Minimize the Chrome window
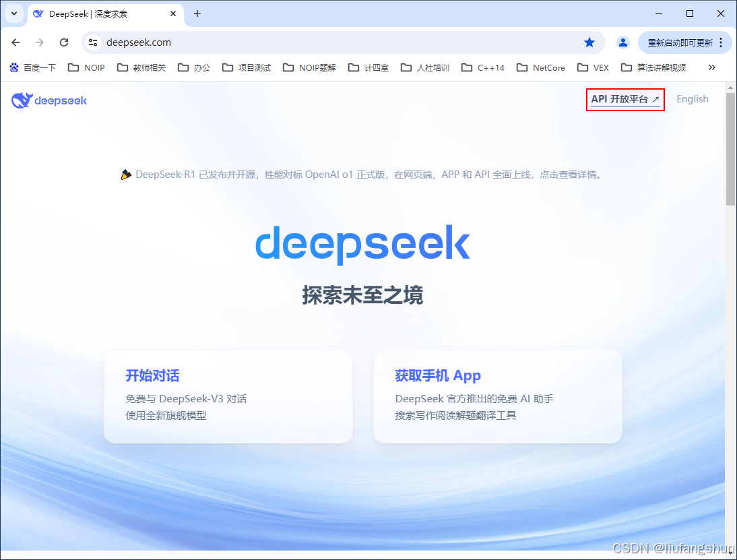 click(659, 13)
